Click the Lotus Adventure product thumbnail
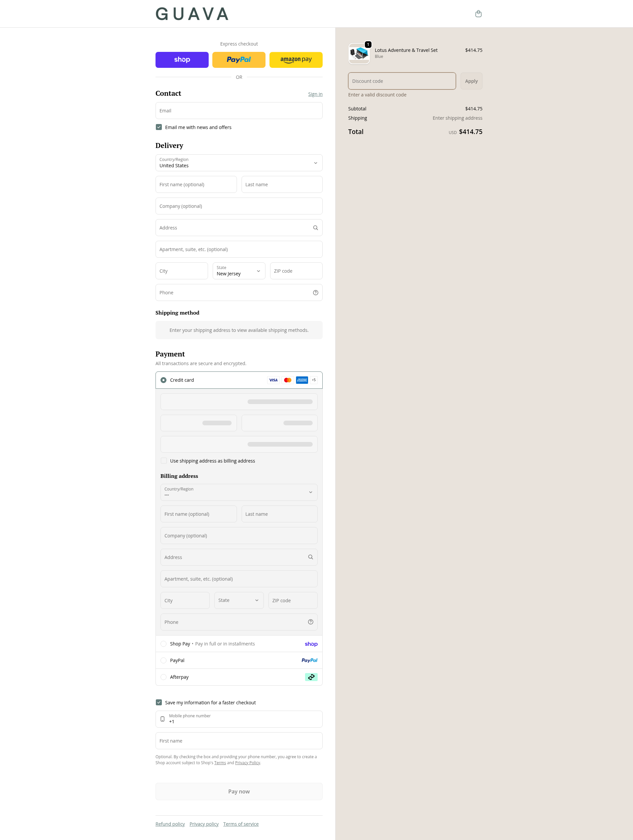This screenshot has width=633, height=840. point(359,54)
